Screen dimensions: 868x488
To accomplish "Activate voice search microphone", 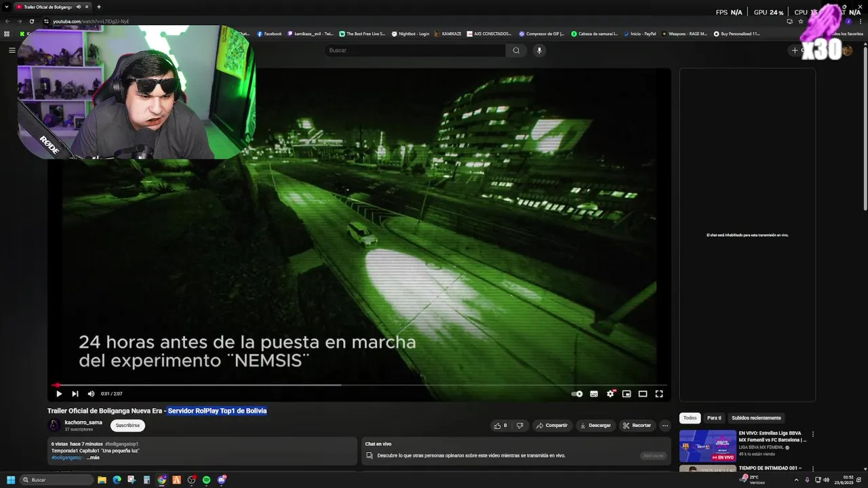I will 540,50.
